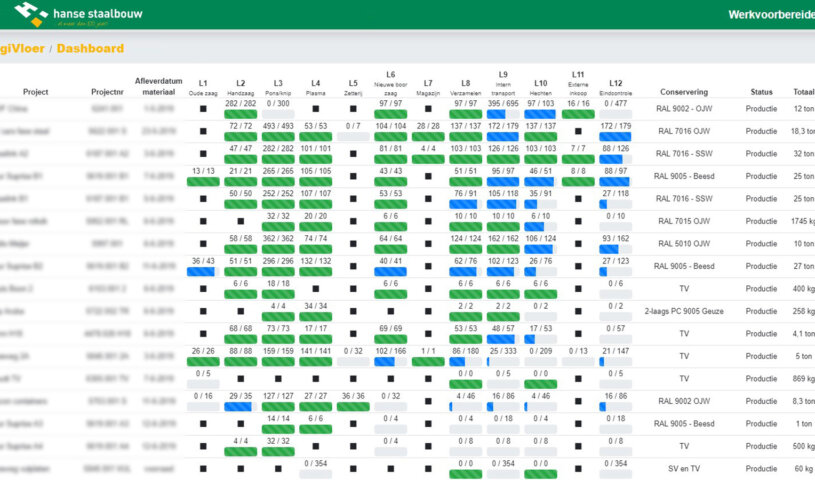Click the Afleverdatum materiaal column header

159,86
